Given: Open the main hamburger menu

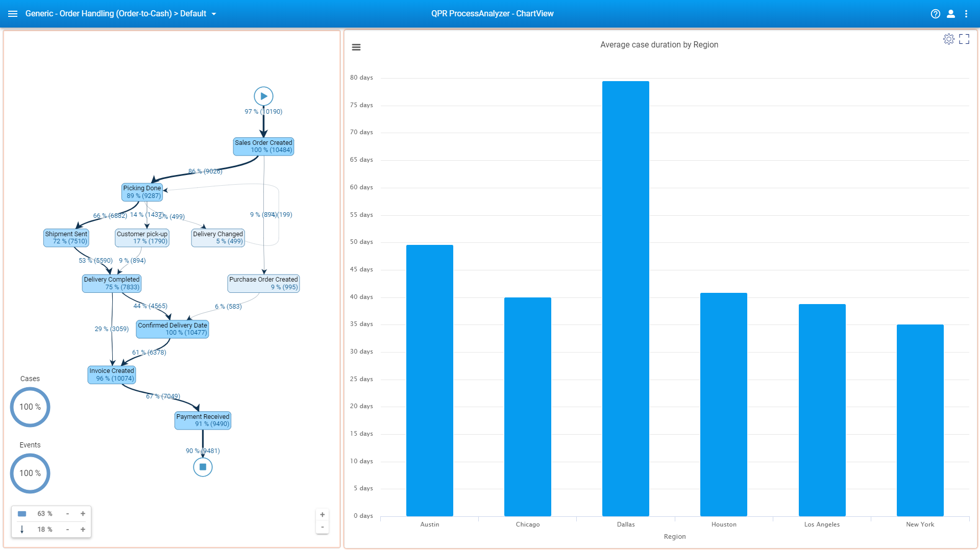Looking at the screenshot, I should pyautogui.click(x=13, y=14).
